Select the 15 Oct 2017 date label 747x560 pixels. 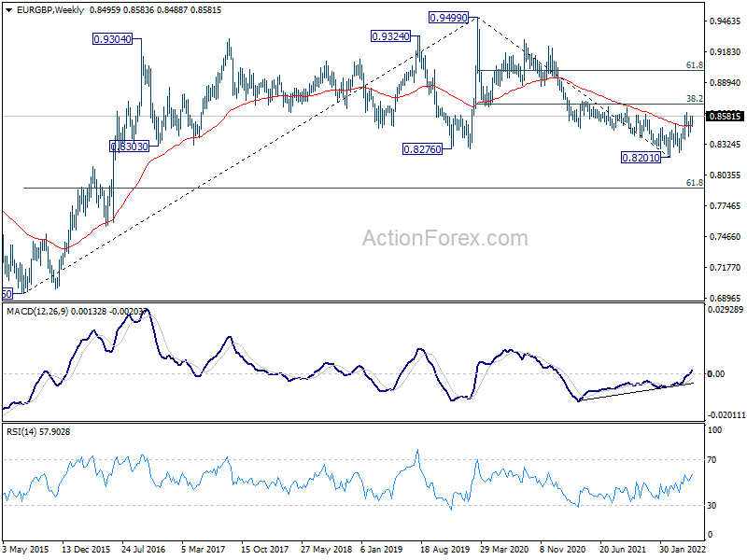(x=265, y=550)
